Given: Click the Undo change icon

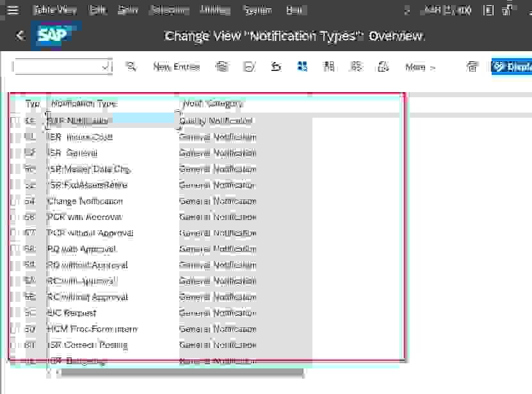Looking at the screenshot, I should click(x=276, y=67).
